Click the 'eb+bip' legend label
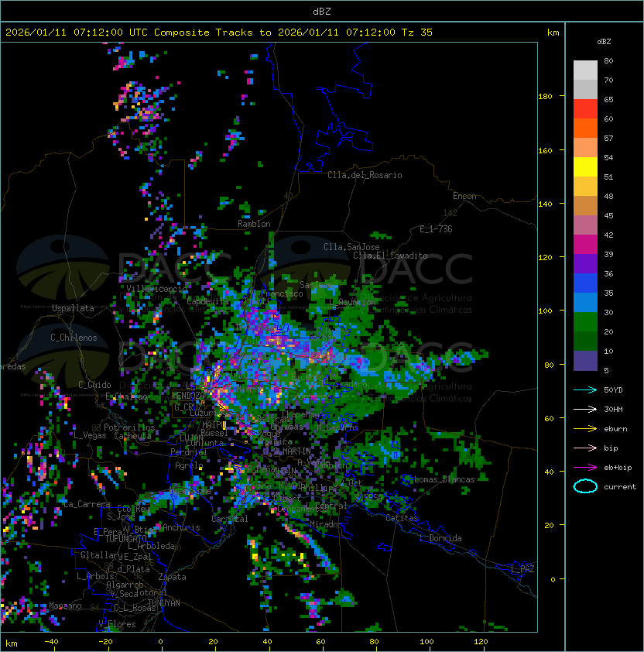 pos(618,468)
